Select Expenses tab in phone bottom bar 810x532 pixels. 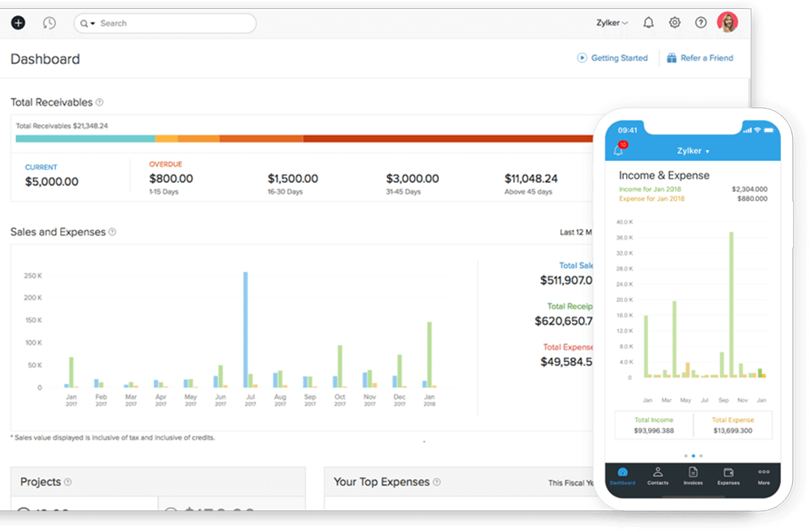728,476
